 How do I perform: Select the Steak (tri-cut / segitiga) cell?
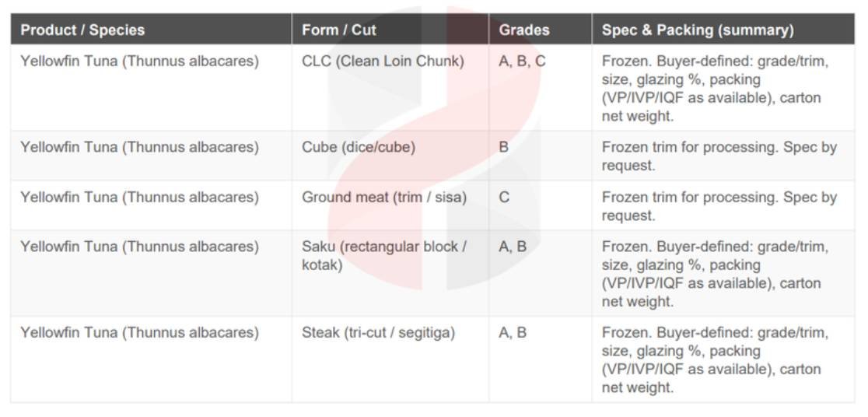[378, 332]
